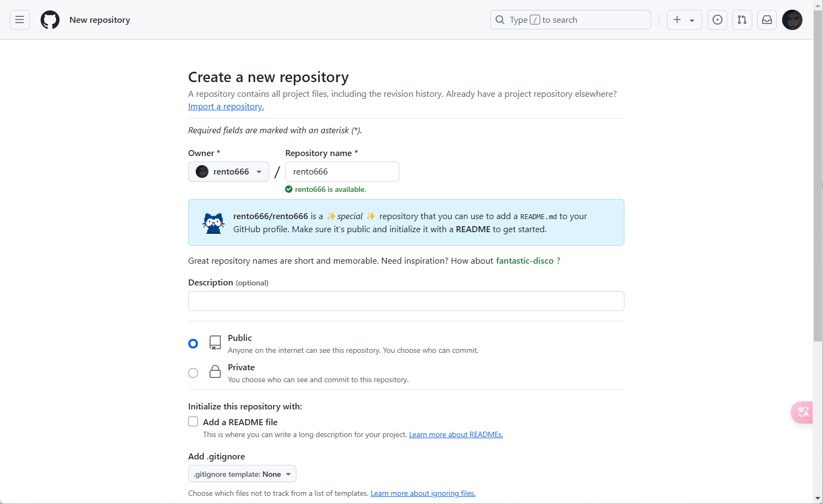The width and height of the screenshot is (823, 504).
Task: Click the Import a repository link
Action: (x=226, y=107)
